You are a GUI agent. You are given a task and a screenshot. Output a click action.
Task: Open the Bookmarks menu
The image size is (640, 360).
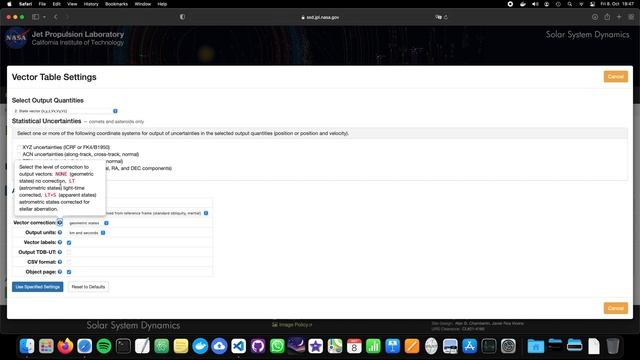pyautogui.click(x=116, y=4)
